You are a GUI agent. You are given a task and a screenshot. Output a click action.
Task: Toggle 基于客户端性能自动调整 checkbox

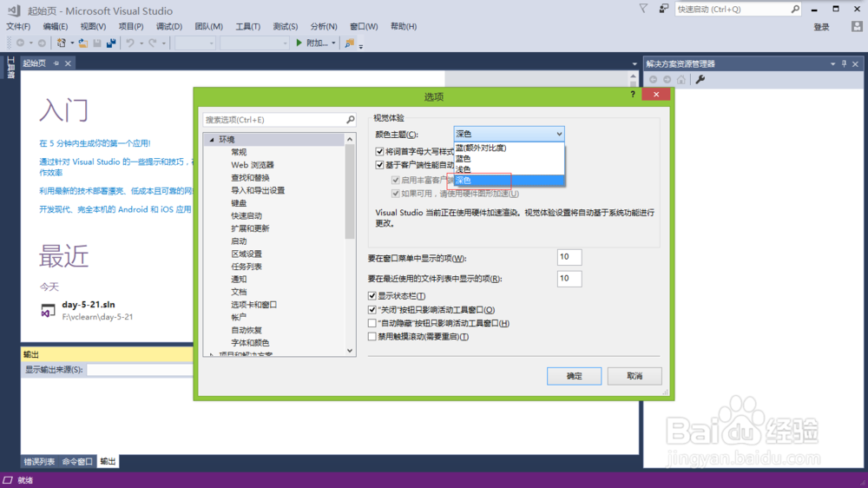[380, 164]
